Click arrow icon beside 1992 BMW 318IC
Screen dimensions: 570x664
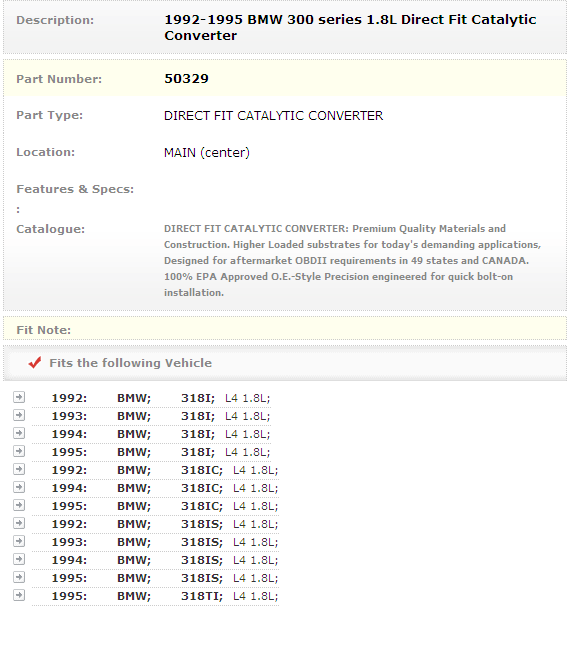(19, 469)
